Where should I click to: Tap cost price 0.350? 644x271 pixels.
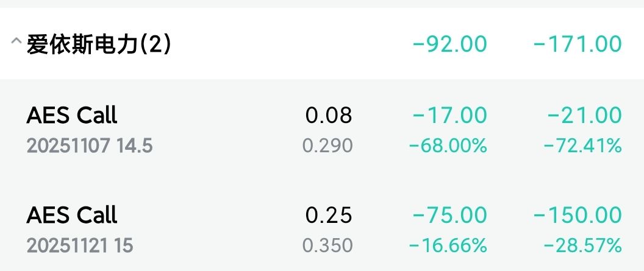327,245
